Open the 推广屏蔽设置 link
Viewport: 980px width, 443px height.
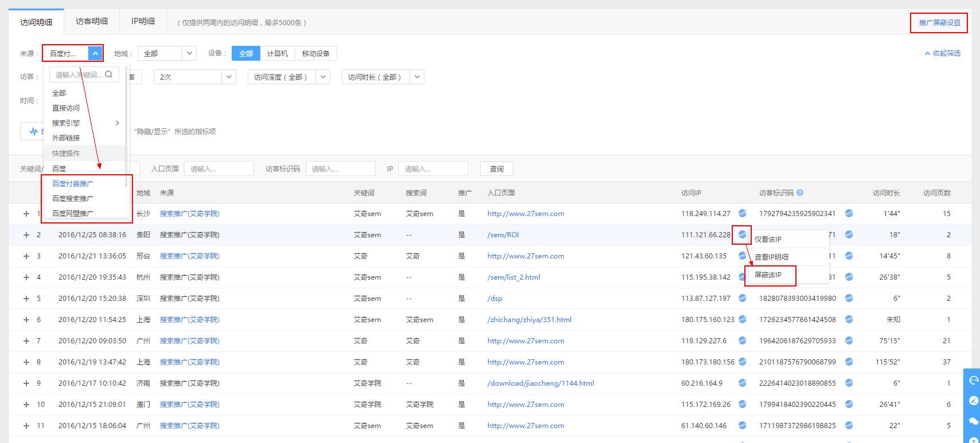pyautogui.click(x=939, y=23)
